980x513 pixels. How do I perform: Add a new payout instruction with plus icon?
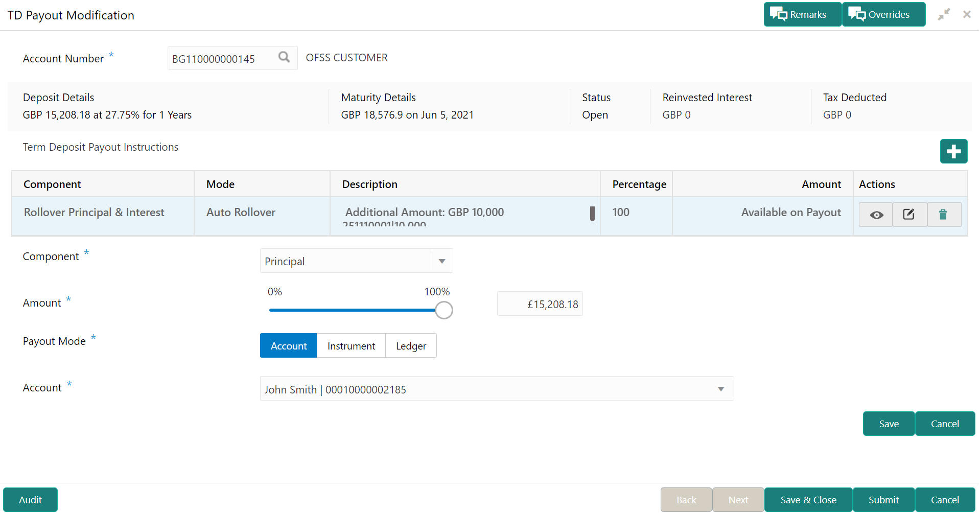point(953,151)
